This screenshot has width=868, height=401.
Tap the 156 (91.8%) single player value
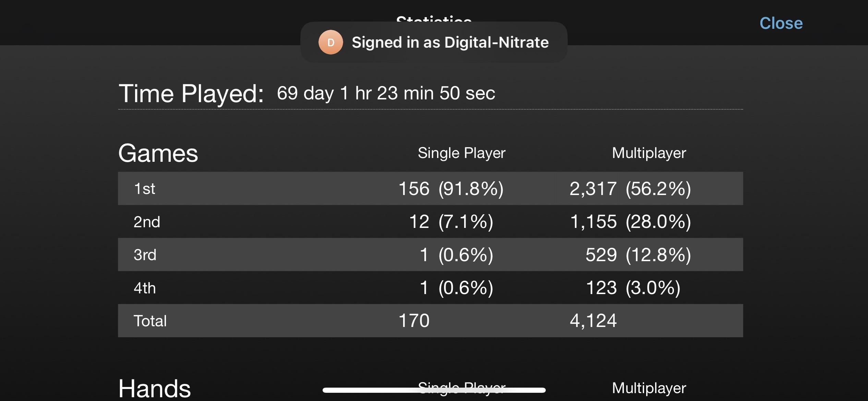pos(451,189)
